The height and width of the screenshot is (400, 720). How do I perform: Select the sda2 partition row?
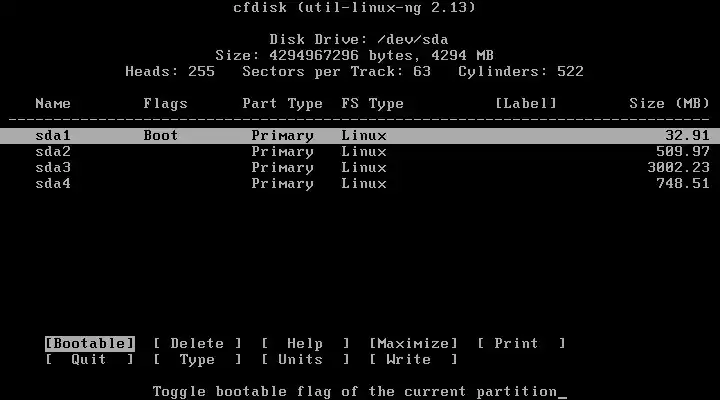click(360, 152)
